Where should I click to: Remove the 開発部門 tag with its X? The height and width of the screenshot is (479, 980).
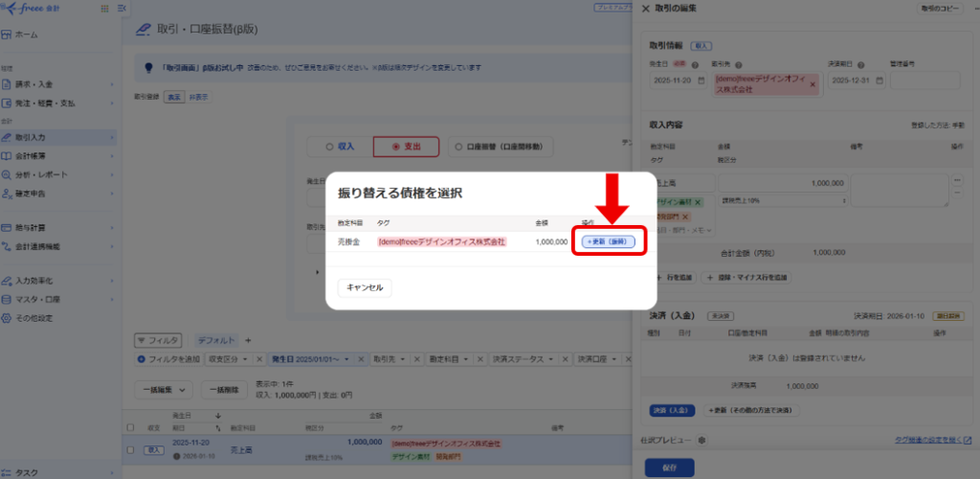point(685,217)
